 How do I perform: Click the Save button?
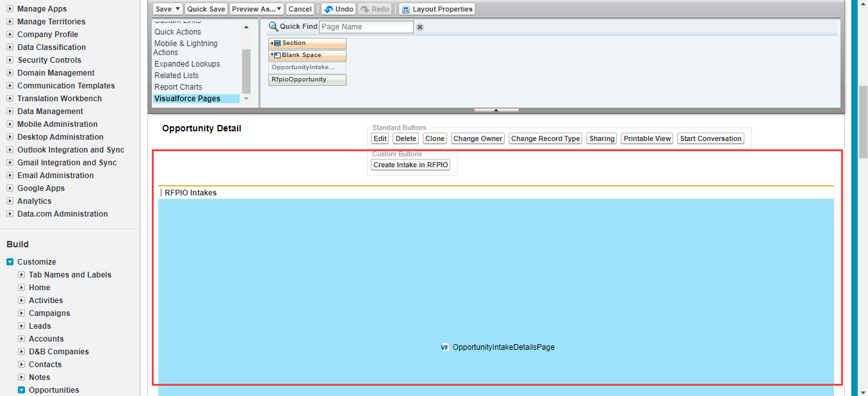tap(163, 9)
